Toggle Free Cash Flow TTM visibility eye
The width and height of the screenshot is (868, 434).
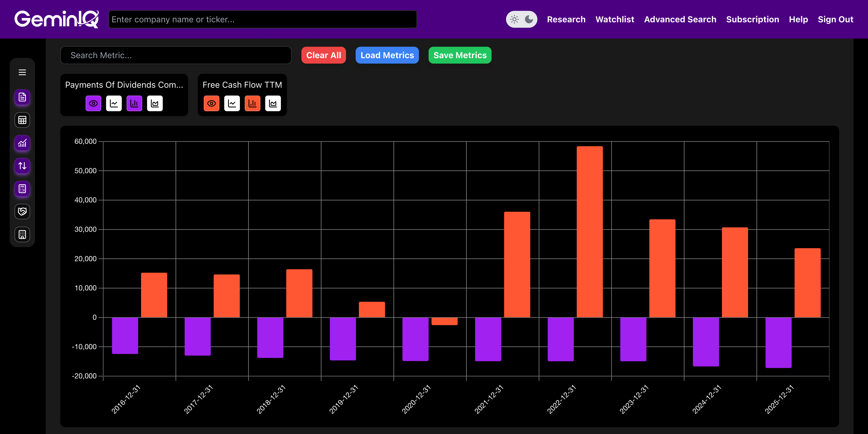(212, 103)
